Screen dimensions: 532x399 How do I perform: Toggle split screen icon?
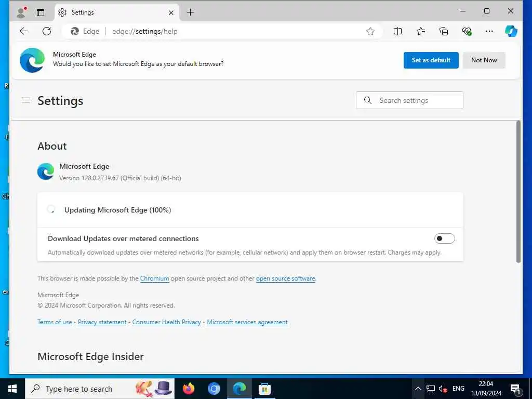(397, 31)
